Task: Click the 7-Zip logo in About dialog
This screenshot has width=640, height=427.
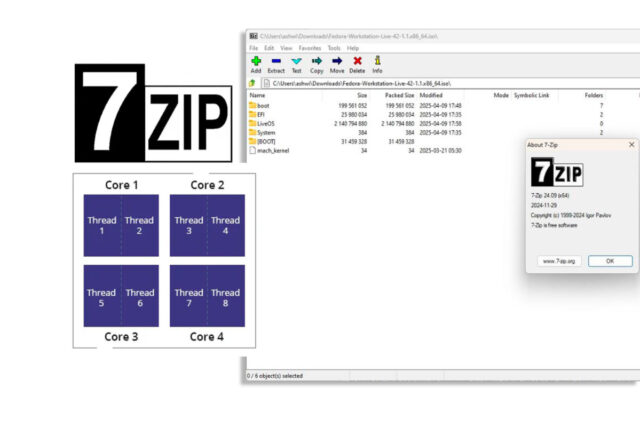Action: point(557,172)
